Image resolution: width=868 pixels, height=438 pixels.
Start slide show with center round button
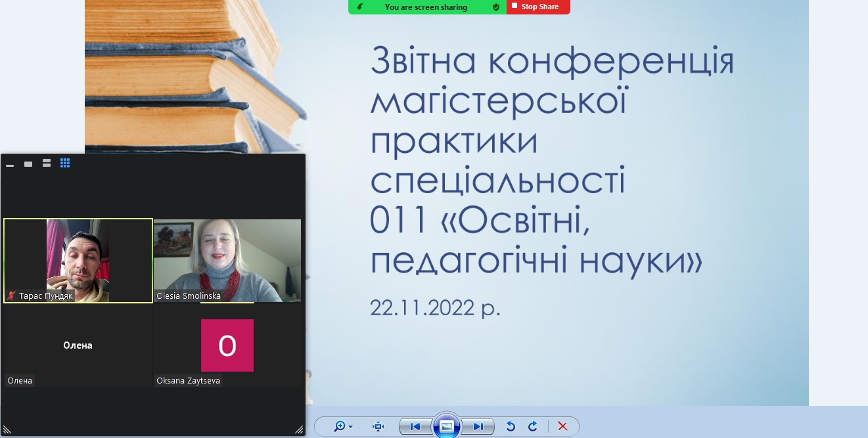click(447, 426)
